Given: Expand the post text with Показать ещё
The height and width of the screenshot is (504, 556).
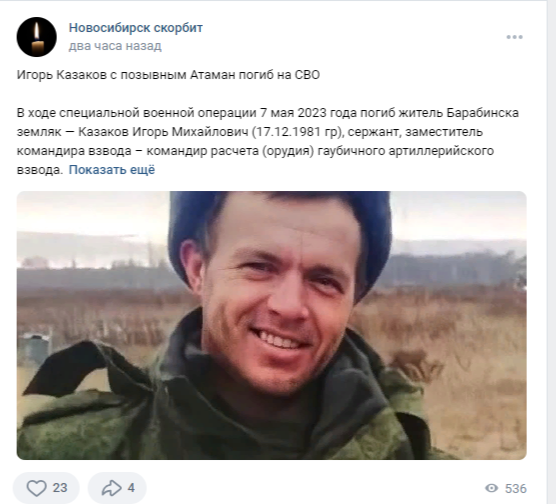Looking at the screenshot, I should [x=112, y=170].
